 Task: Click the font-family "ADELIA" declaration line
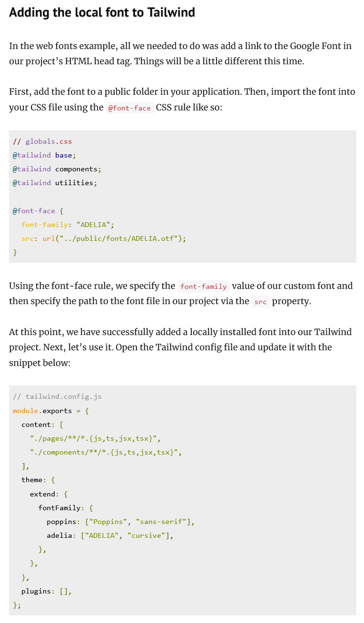[x=68, y=225]
